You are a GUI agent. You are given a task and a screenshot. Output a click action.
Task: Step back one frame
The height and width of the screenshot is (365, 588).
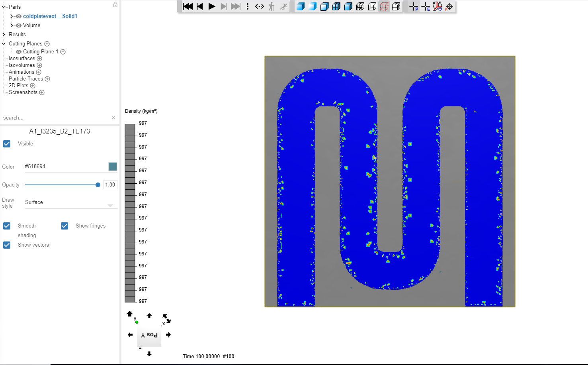[200, 6]
